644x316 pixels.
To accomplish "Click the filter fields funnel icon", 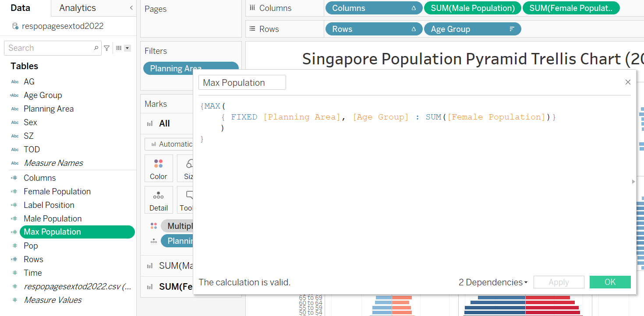I will [106, 48].
